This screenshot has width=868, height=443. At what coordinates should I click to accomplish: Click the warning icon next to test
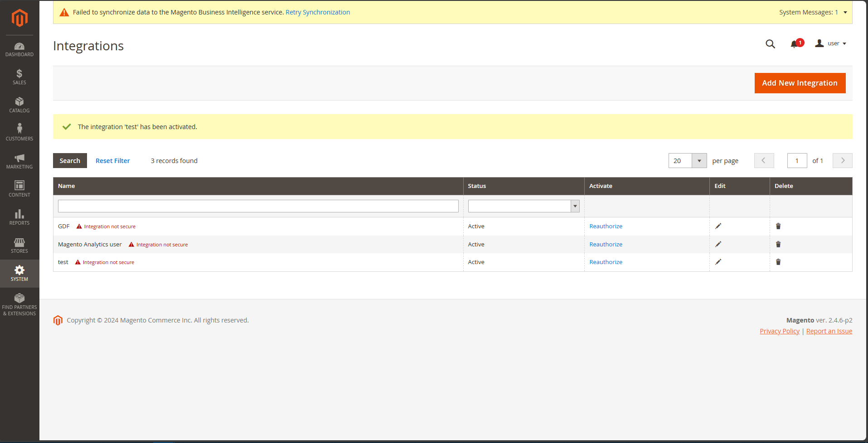78,262
